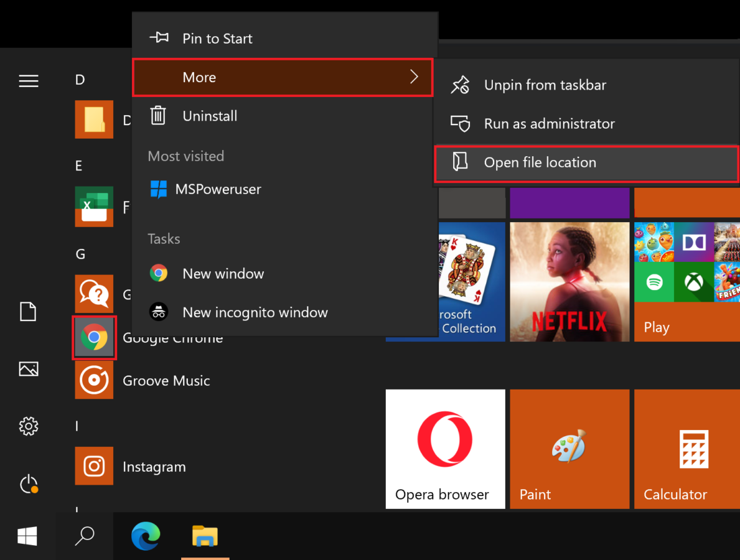Select Pin to Start
The height and width of the screenshot is (560, 740).
[x=217, y=39]
